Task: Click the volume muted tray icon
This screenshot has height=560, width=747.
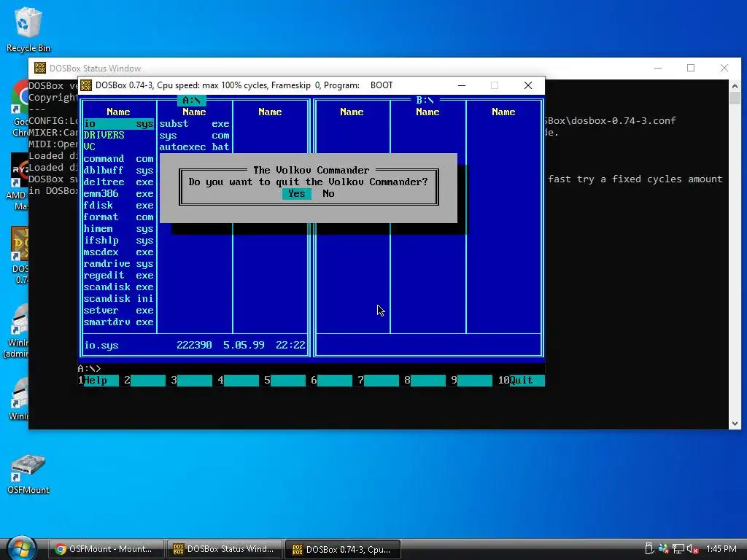Action: pyautogui.click(x=693, y=549)
